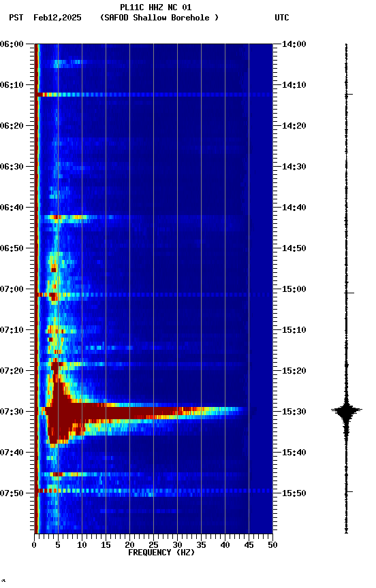The image size is (376, 588).
Task: Click the 15:20 UTC time label
Action: click(x=294, y=371)
